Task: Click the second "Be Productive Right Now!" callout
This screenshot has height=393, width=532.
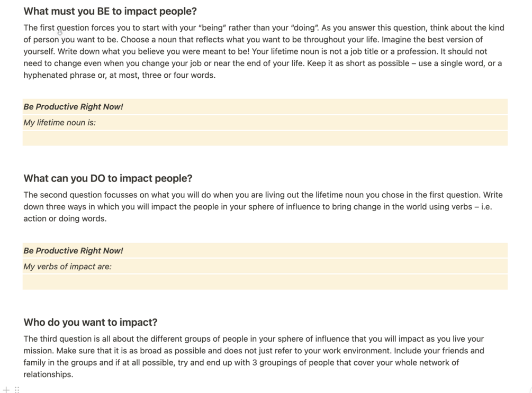Action: pyautogui.click(x=74, y=251)
